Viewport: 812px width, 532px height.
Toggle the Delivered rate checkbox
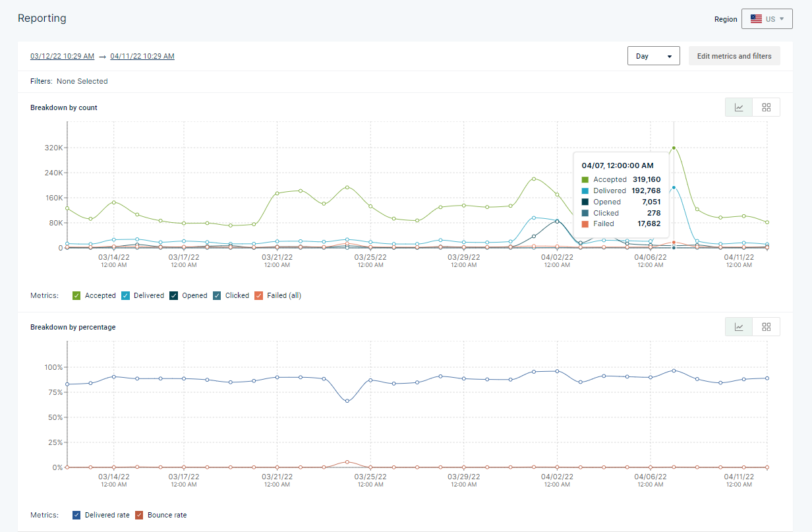click(x=76, y=515)
